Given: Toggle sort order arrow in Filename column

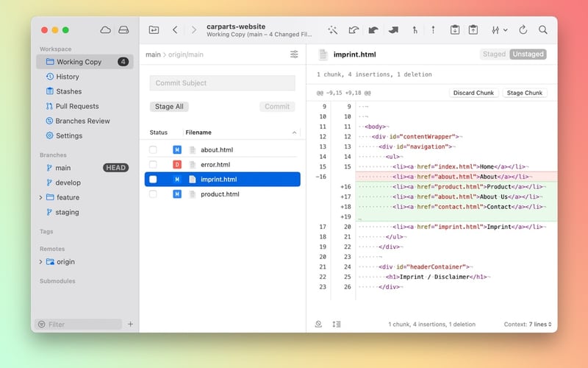Looking at the screenshot, I should [294, 132].
